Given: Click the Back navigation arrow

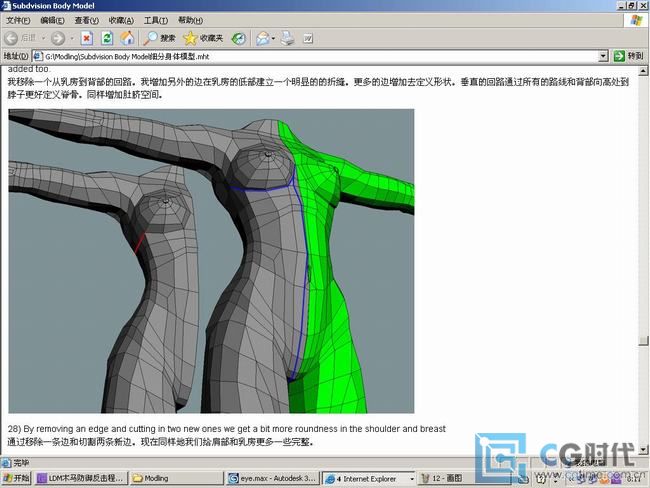Looking at the screenshot, I should (12, 39).
